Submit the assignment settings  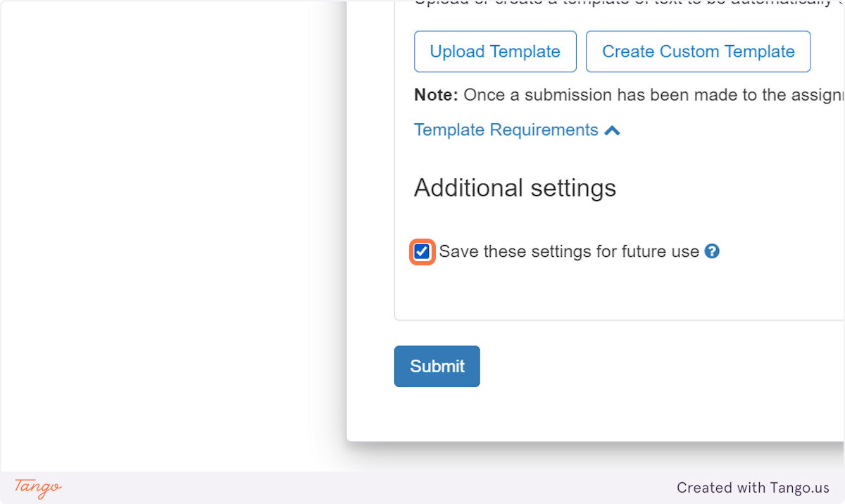[x=437, y=366]
